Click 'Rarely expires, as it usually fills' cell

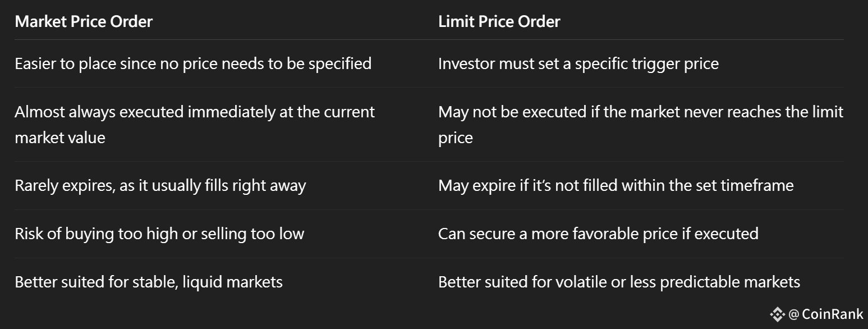[160, 186]
